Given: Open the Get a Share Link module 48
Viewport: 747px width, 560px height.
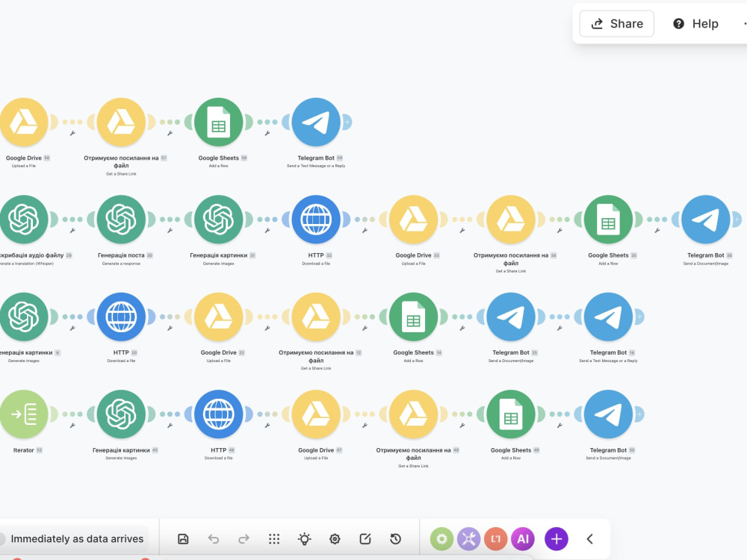Looking at the screenshot, I should [414, 414].
